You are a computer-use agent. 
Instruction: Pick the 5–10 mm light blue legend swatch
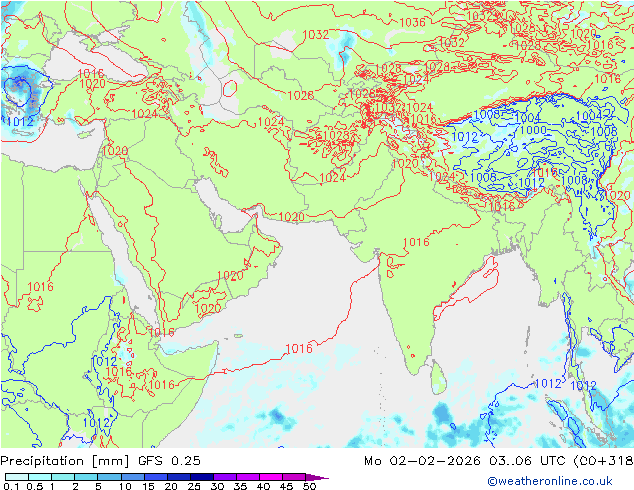point(110,477)
